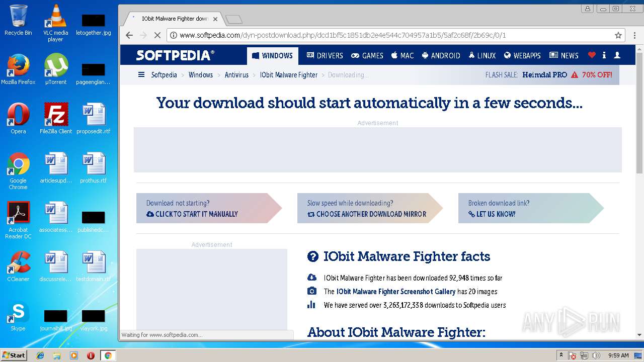
Task: Select the testdomain.rtf file icon
Action: [x=93, y=266]
